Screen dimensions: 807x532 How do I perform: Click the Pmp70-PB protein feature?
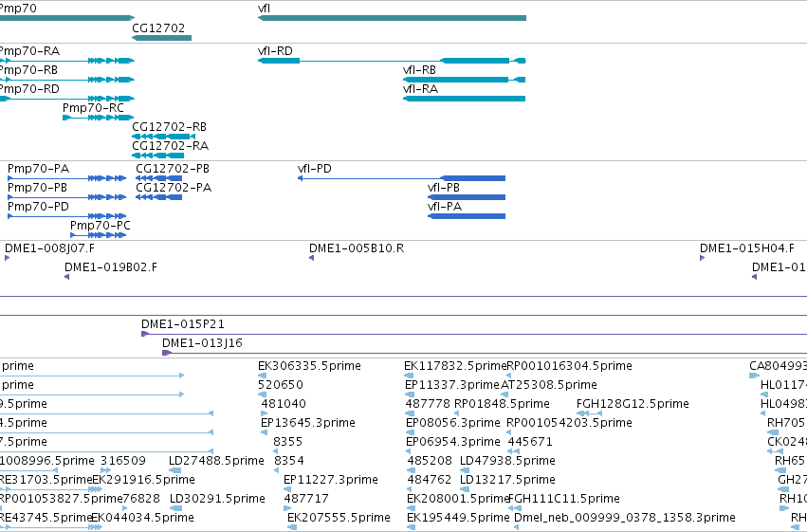tap(67, 197)
